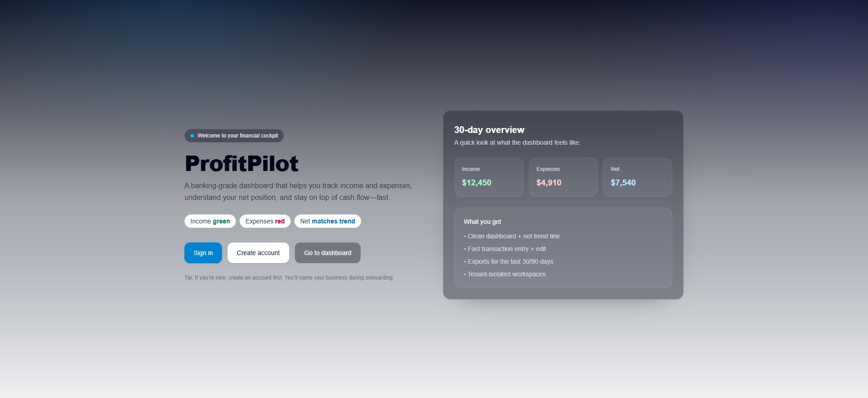Click the '30-day overview' title
The width and height of the screenshot is (868, 398).
[x=489, y=129]
